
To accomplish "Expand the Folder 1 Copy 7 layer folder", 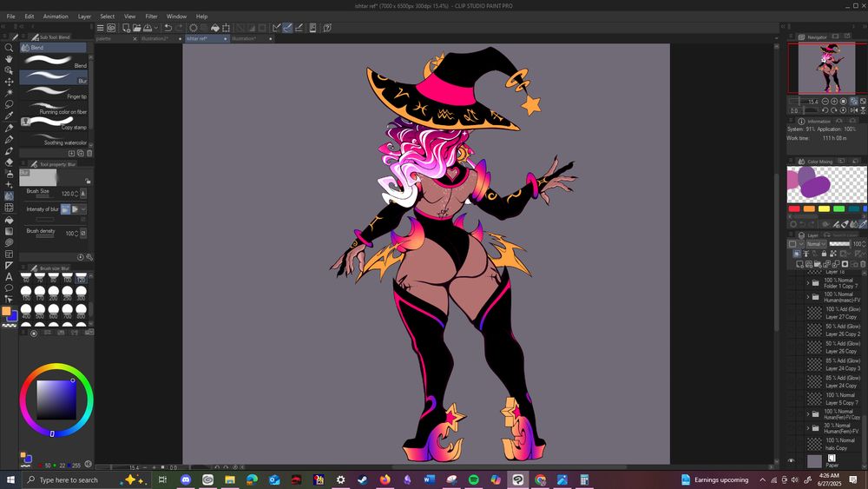I will click(x=807, y=283).
